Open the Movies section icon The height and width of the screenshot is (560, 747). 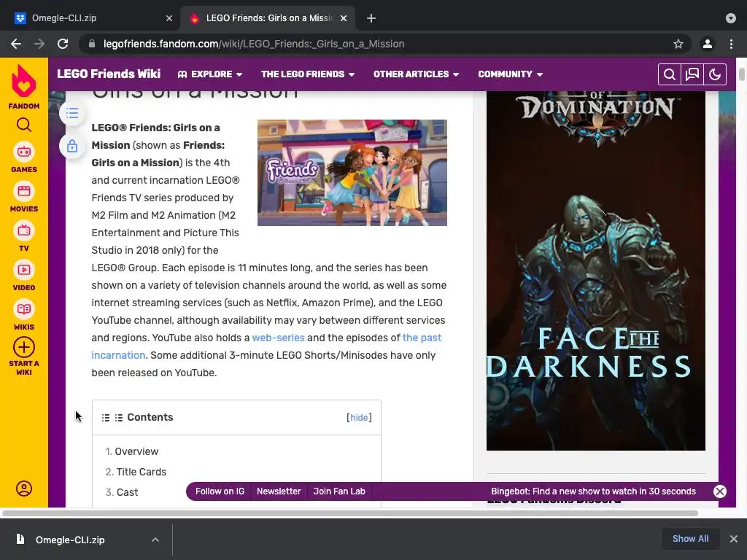(x=24, y=192)
